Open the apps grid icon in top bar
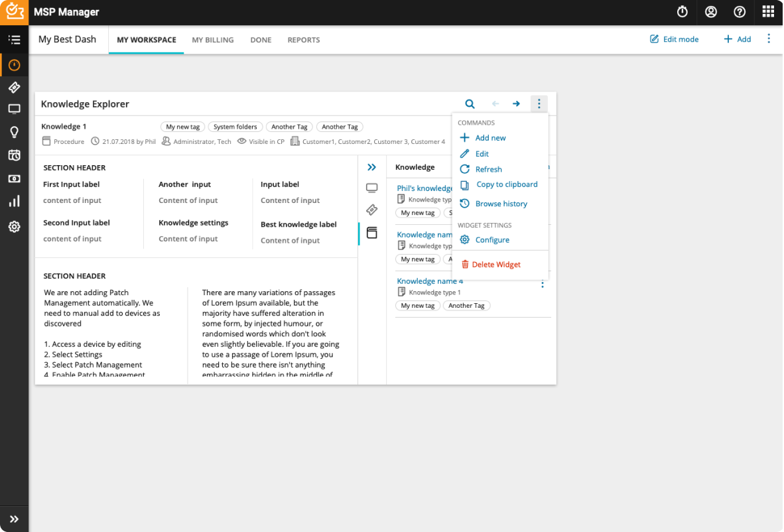Viewport: 784px width, 532px height. coord(768,11)
